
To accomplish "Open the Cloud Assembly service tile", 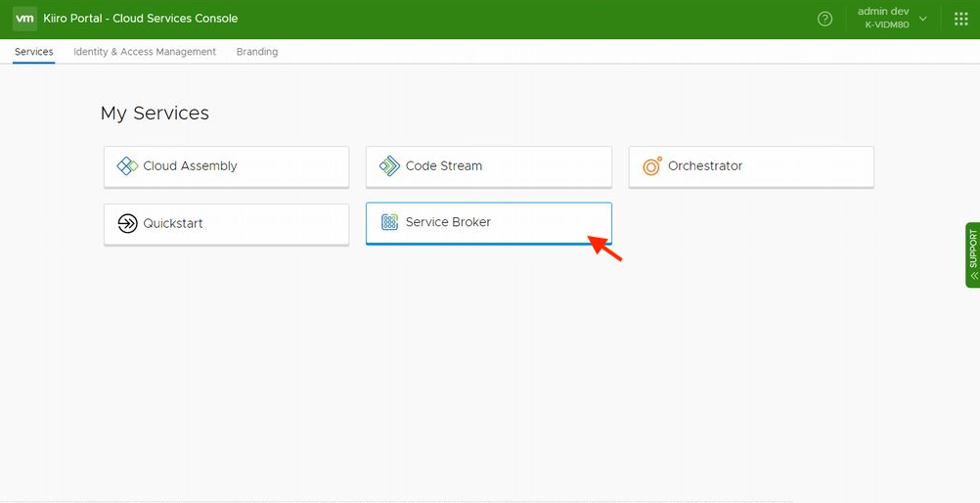I will (226, 166).
